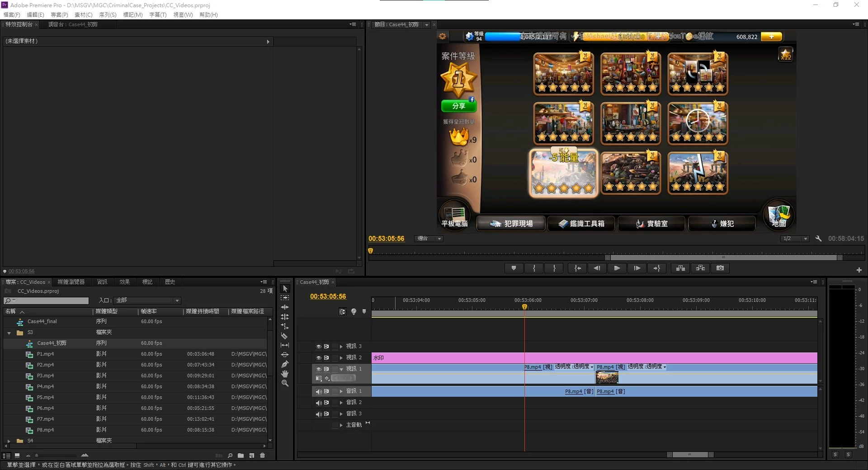
Task: Open the 字幕(T) menu
Action: coord(158,14)
